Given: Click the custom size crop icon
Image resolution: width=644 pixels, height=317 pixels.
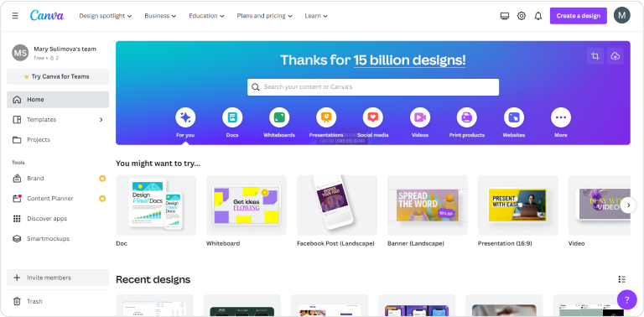Looking at the screenshot, I should click(x=595, y=56).
